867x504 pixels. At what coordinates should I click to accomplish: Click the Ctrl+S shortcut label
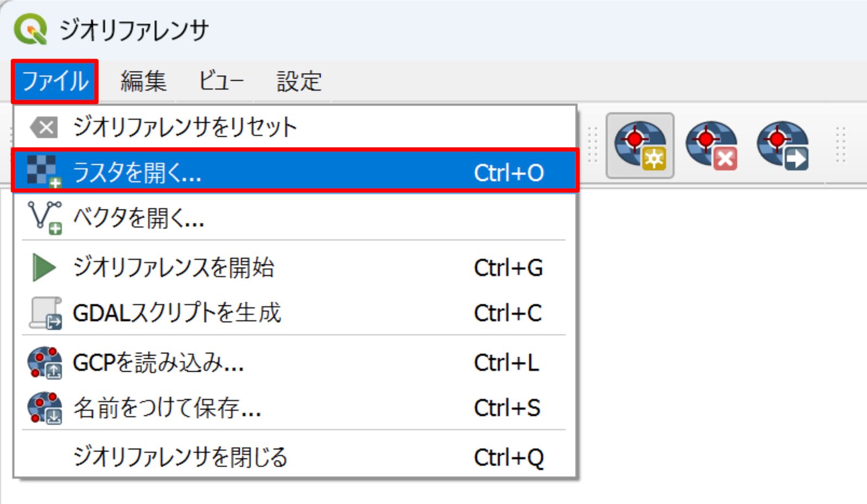pyautogui.click(x=507, y=408)
